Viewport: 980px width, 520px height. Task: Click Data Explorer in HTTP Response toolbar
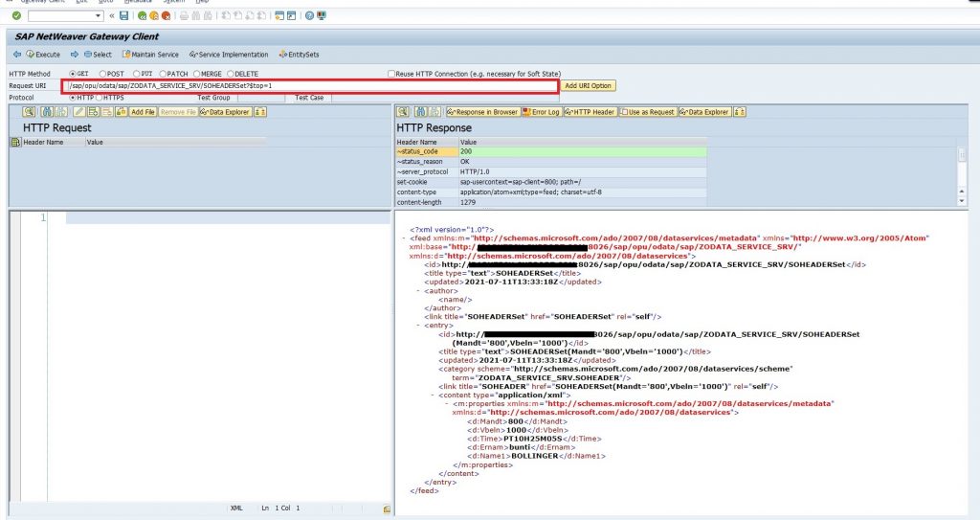tap(704, 112)
